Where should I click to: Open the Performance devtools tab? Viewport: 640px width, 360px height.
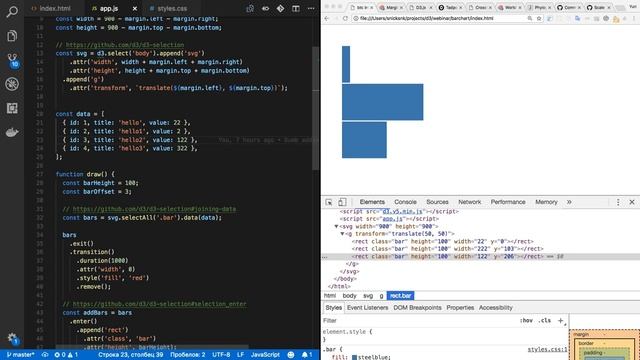click(508, 202)
